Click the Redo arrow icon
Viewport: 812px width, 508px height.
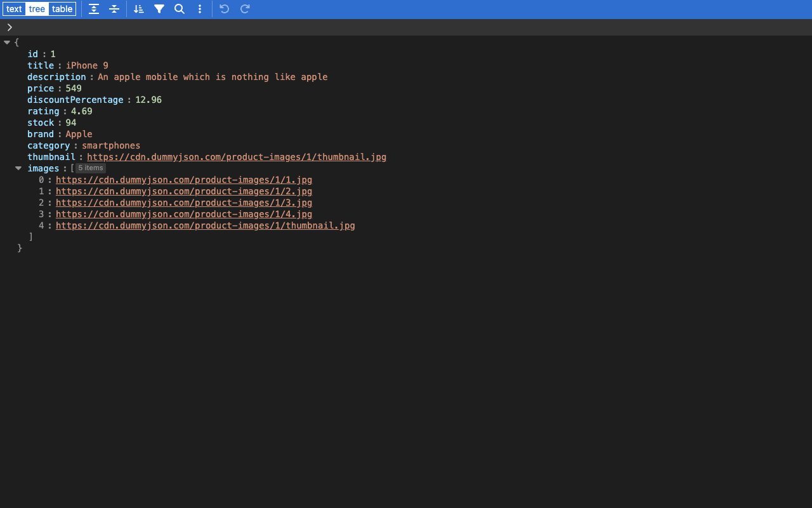click(x=245, y=9)
